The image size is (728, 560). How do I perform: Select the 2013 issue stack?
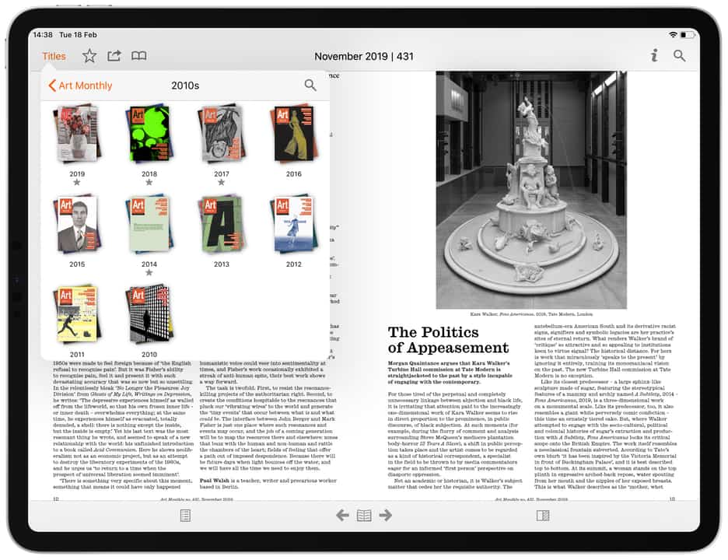222,224
